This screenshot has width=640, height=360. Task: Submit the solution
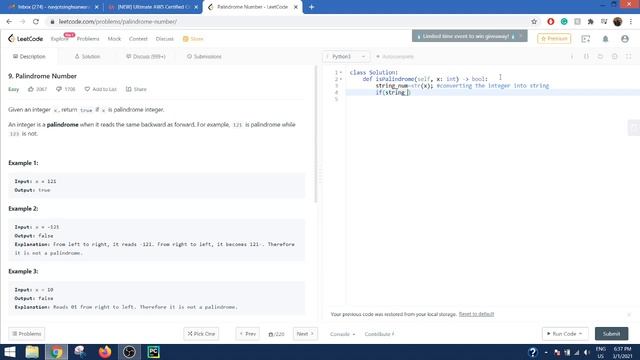point(611,333)
